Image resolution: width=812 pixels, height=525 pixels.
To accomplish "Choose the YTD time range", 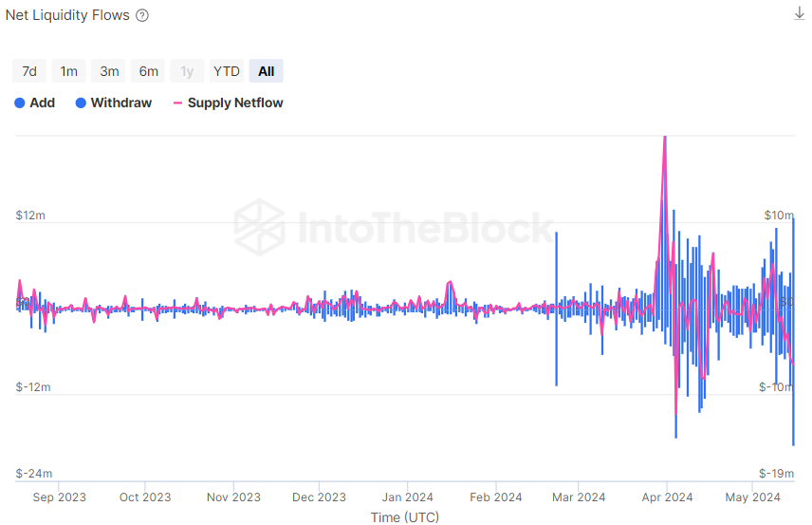I will click(227, 71).
